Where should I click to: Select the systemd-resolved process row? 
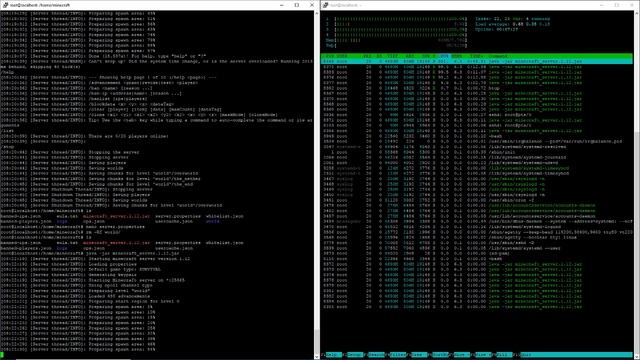pyautogui.click(x=477, y=147)
